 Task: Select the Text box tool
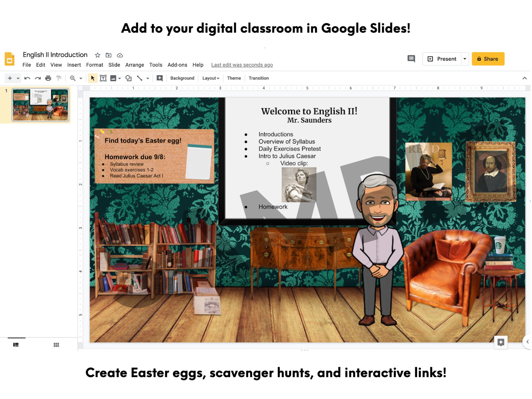(x=103, y=78)
